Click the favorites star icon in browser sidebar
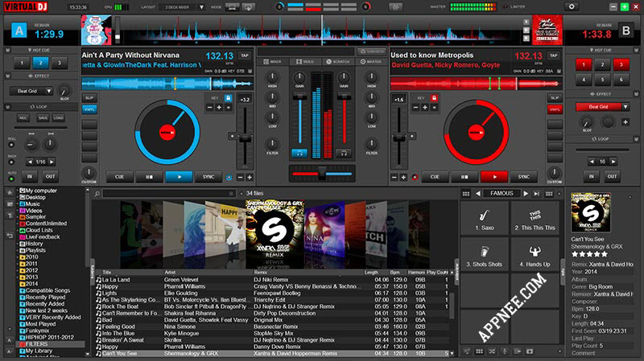 (10, 192)
